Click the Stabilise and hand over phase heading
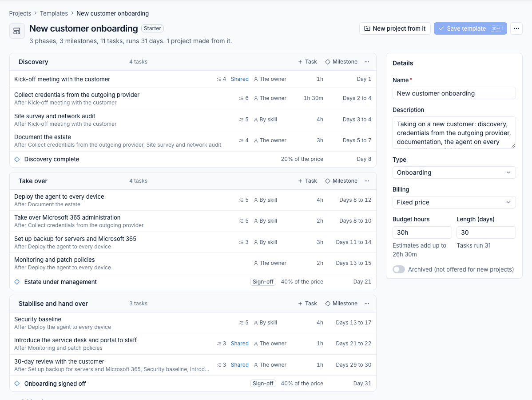 coord(53,304)
